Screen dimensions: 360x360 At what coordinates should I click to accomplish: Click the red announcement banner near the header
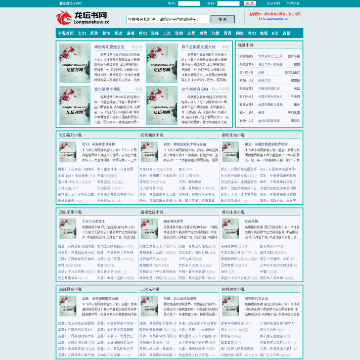point(274,16)
